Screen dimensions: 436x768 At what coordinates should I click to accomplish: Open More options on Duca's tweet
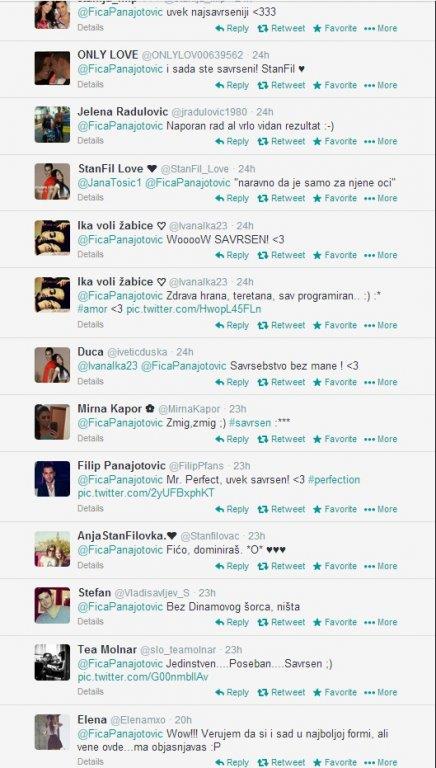click(381, 382)
